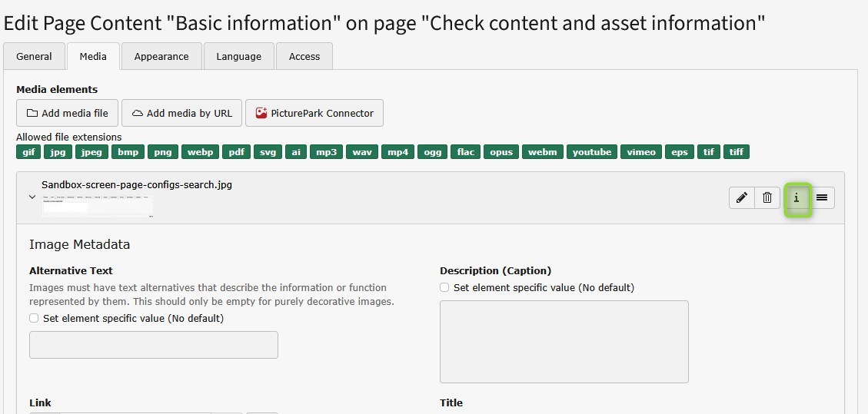Screen dimensions: 868x414
Task: Click the PicturePark Connector logo icon
Action: [x=261, y=113]
